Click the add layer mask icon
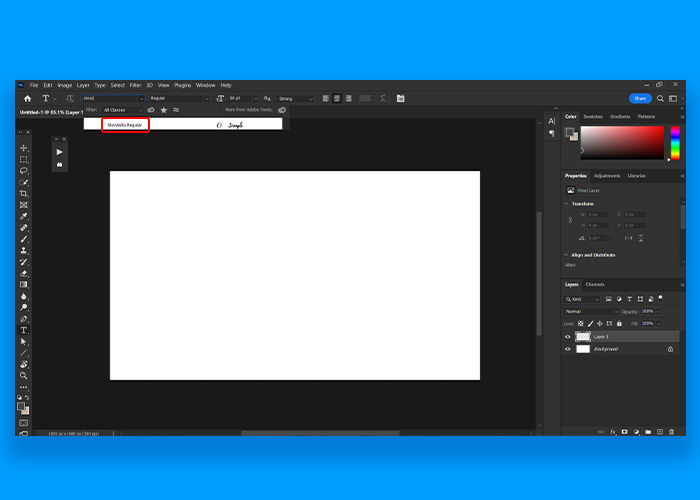Screen dimensions: 700x500 pos(625,432)
